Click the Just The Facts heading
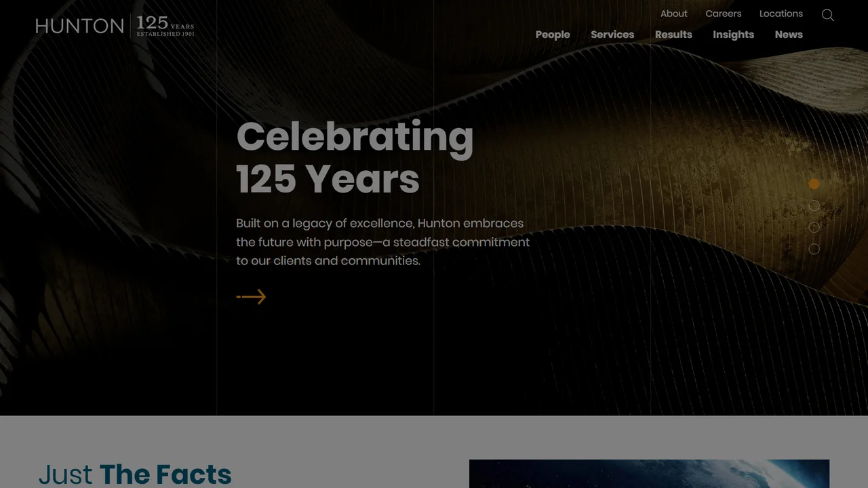 (135, 474)
